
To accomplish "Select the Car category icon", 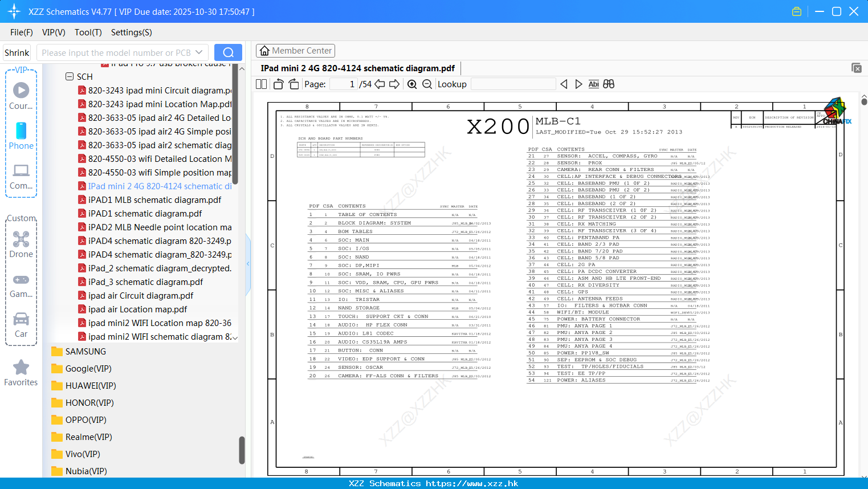I will (x=21, y=324).
